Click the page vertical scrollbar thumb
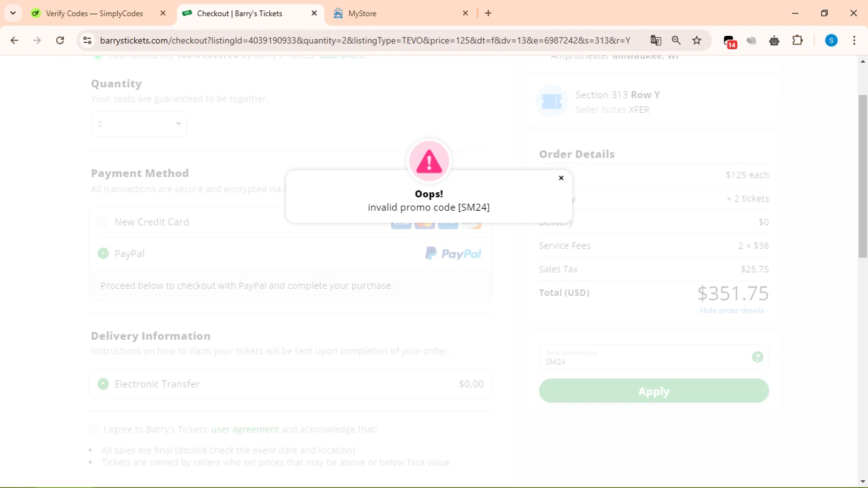This screenshot has height=488, width=868. click(863, 177)
